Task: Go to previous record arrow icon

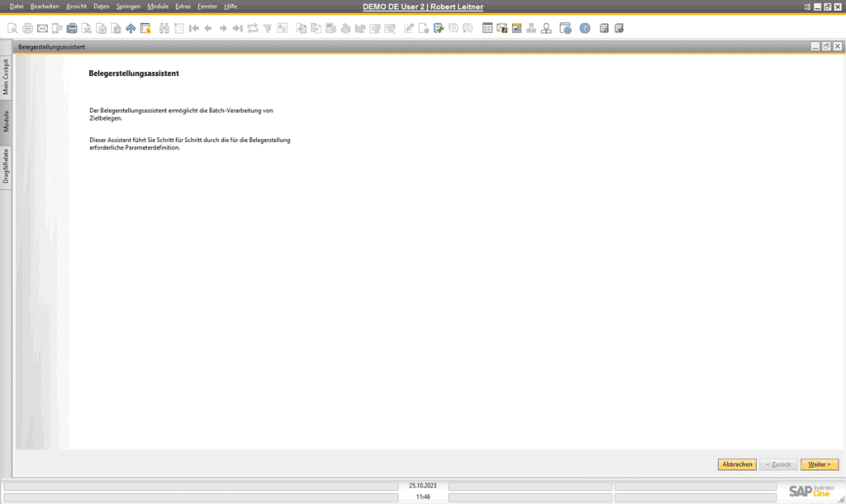Action: (x=208, y=29)
